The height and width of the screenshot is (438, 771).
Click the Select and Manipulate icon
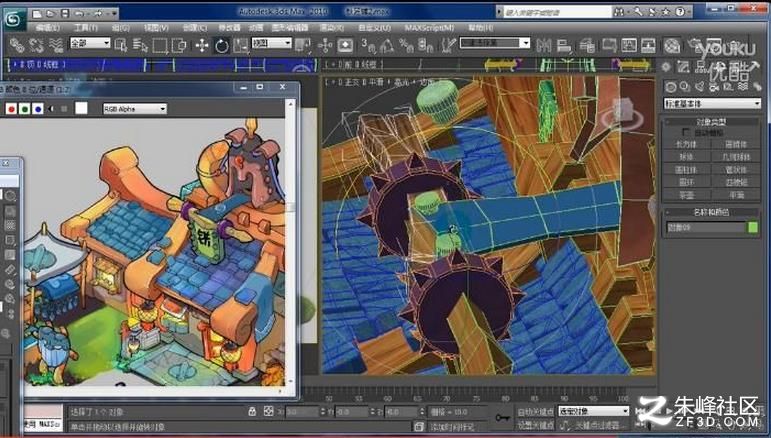325,46
